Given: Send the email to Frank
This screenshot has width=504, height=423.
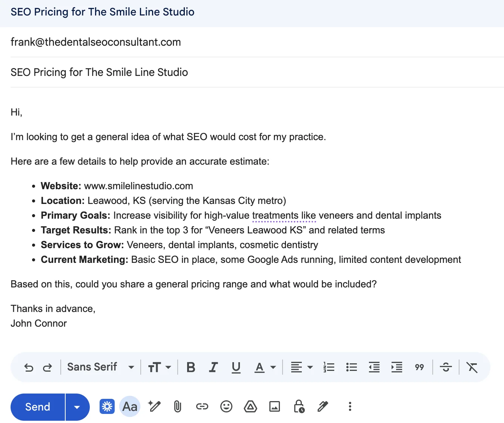Looking at the screenshot, I should (x=37, y=407).
